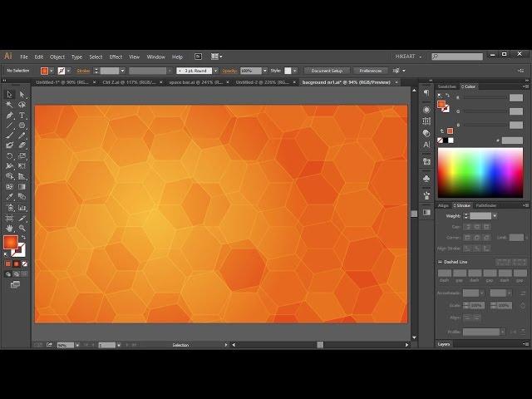
Task: Open the Style swatch dropdown
Action: click(x=295, y=71)
